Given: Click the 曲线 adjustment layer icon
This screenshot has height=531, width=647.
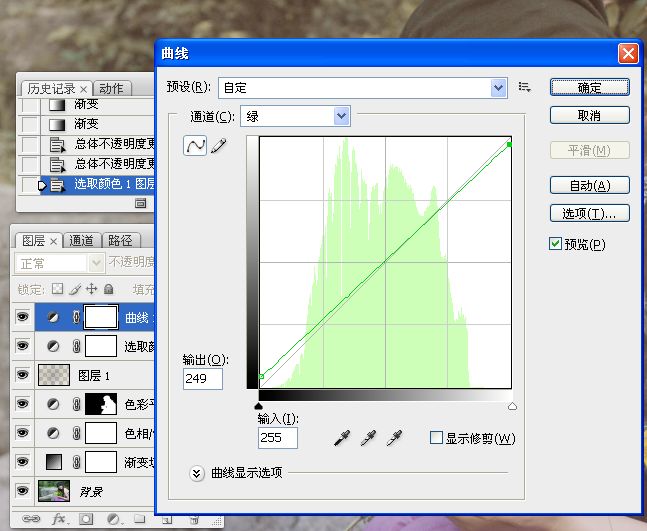Looking at the screenshot, I should [53, 317].
